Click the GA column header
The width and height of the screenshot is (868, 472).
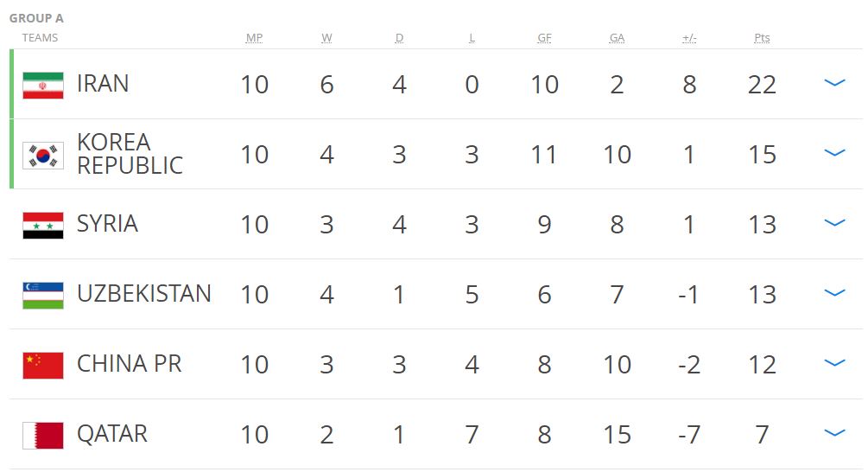point(617,38)
